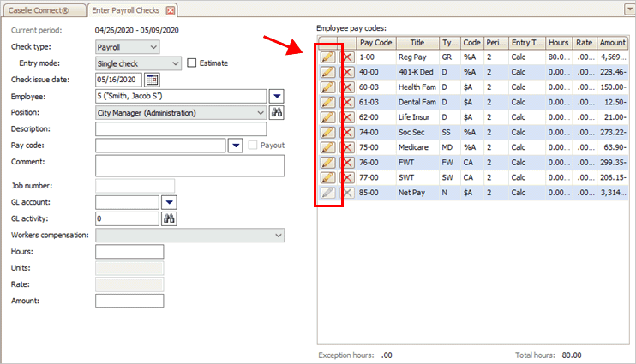The width and height of the screenshot is (636, 364).
Task: Delete the FWT pay code row
Action: tap(347, 162)
